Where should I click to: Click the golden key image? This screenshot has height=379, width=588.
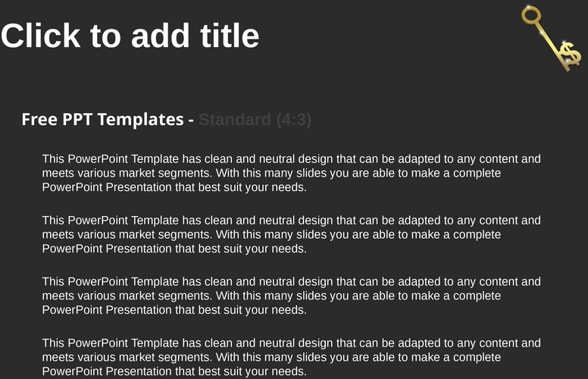pos(551,38)
